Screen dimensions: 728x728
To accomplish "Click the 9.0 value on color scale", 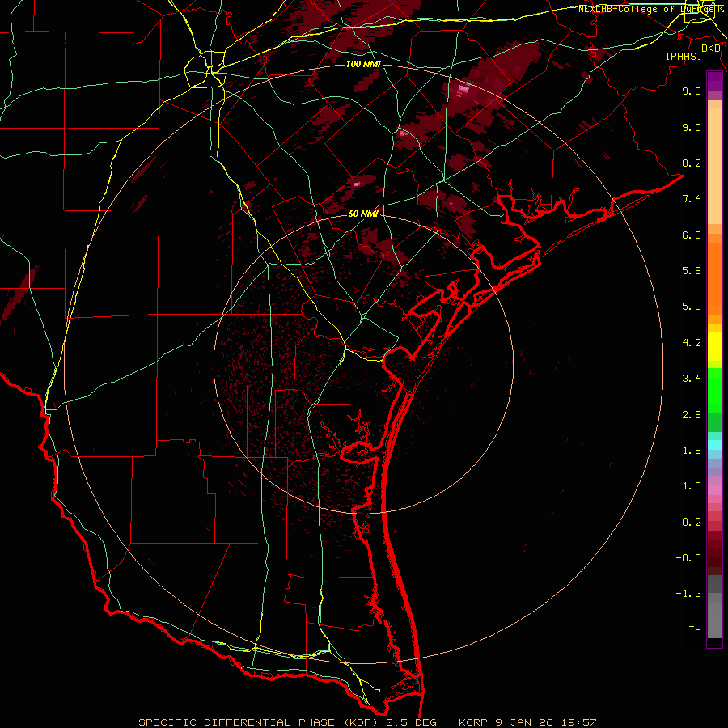I will pyautogui.click(x=692, y=127).
